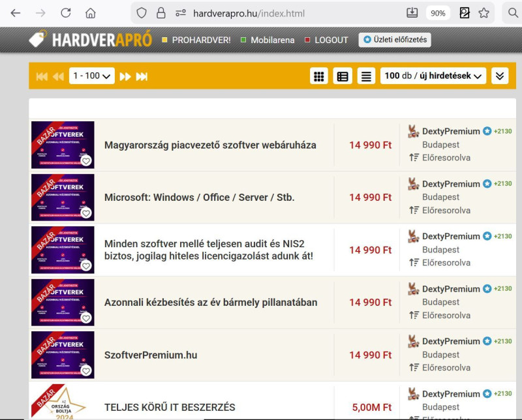Image resolution: width=522 pixels, height=420 pixels.
Task: Favorite the Minden szoftver mellé ad with heart
Action: click(x=86, y=265)
